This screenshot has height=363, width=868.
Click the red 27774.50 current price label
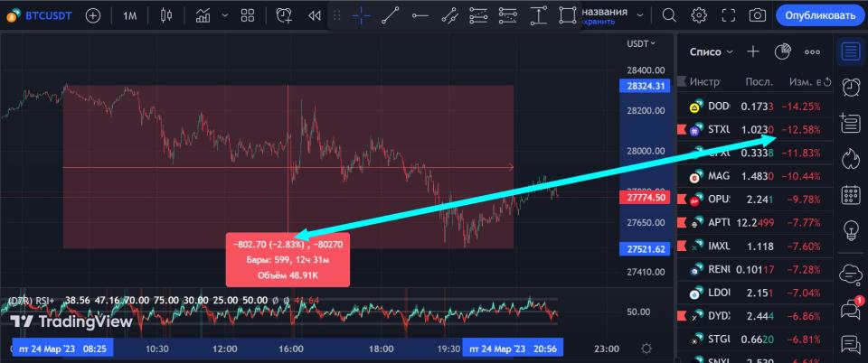tap(646, 197)
